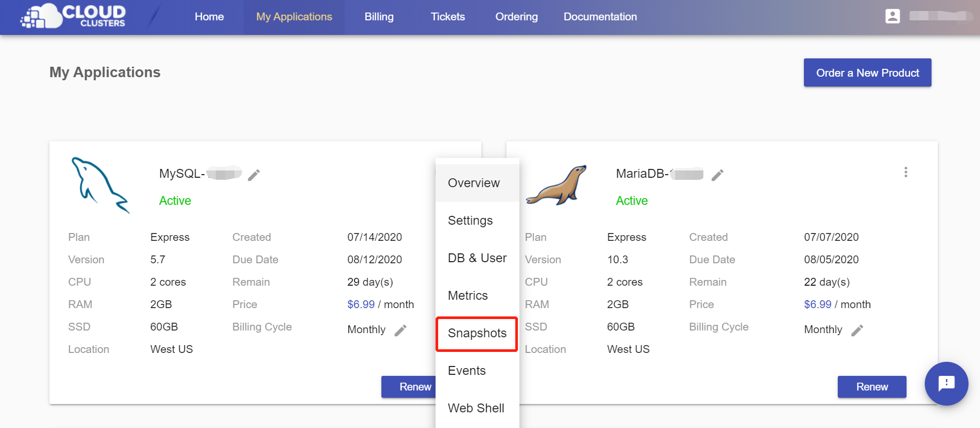Choose Settings in the context menu
This screenshot has height=428, width=980.
477,221
